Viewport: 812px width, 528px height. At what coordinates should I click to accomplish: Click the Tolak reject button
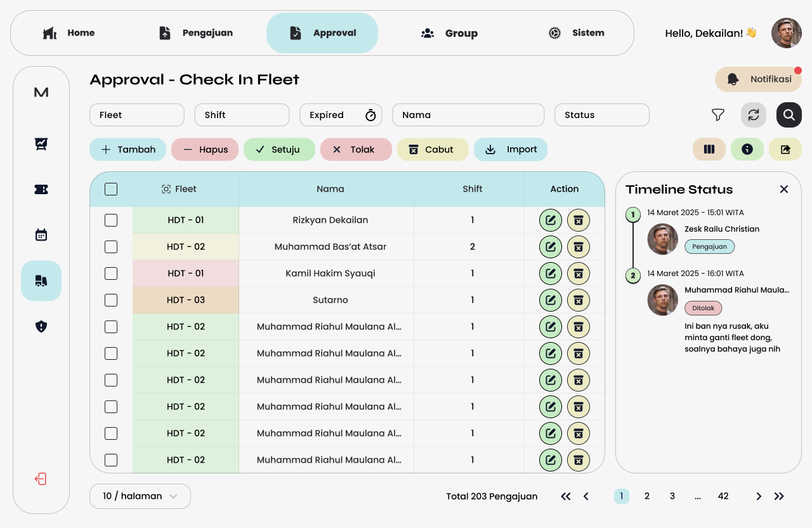click(x=355, y=150)
